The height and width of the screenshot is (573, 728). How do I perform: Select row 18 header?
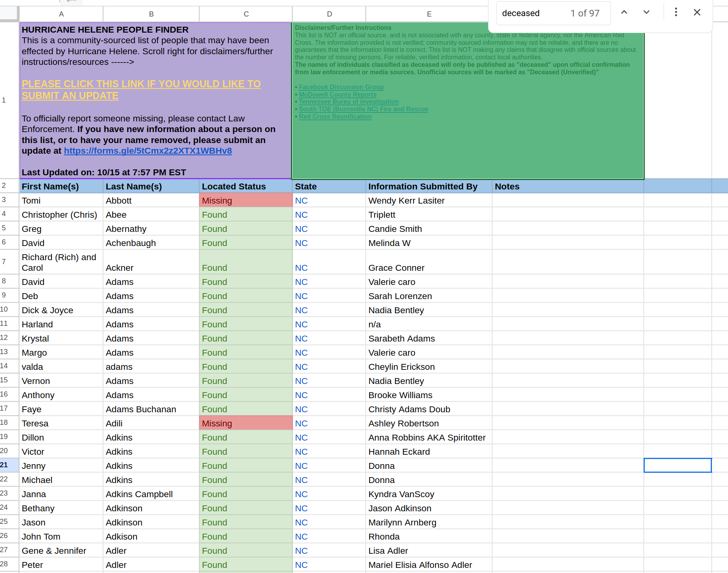pyautogui.click(x=9, y=423)
